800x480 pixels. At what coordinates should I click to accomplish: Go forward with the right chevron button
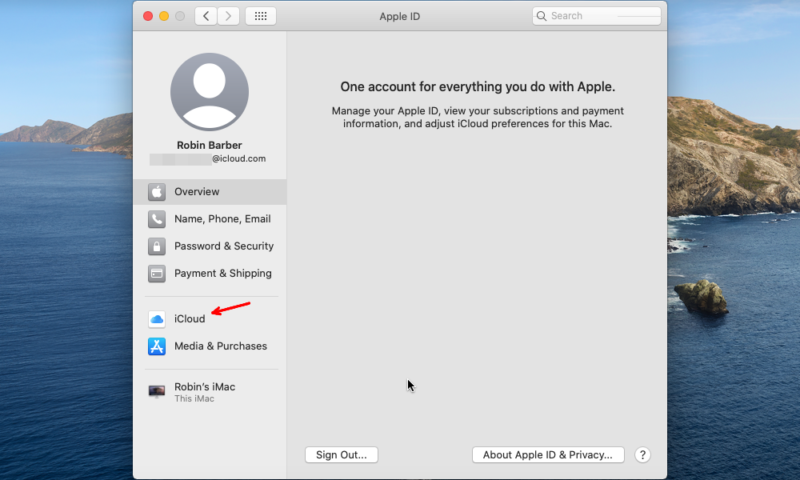228,16
